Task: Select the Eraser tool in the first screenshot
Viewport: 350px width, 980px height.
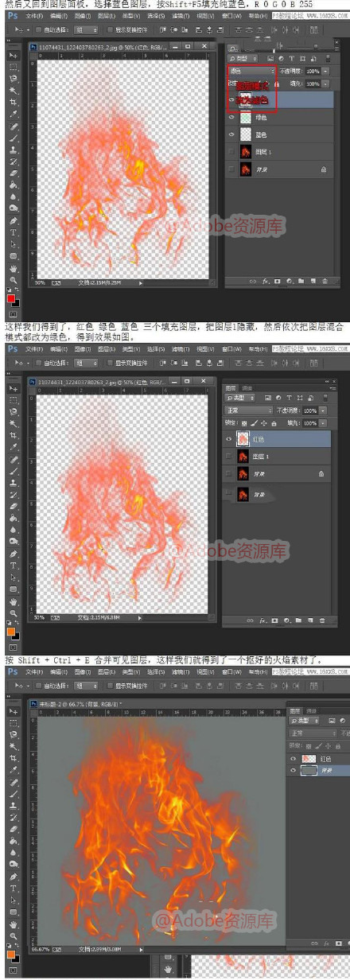Action: (x=14, y=173)
